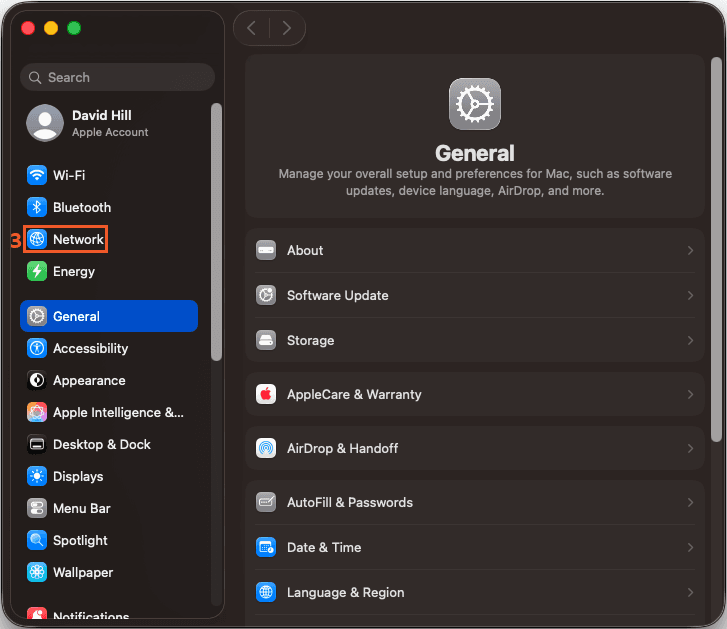Click the Apple Intelligence icon
The height and width of the screenshot is (629, 727).
[x=37, y=412]
